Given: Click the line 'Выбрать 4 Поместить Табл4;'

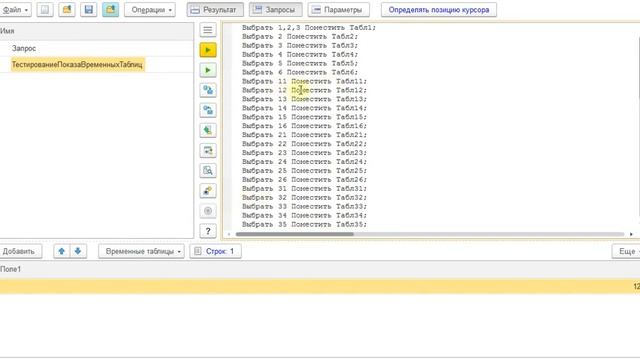Looking at the screenshot, I should tap(300, 55).
